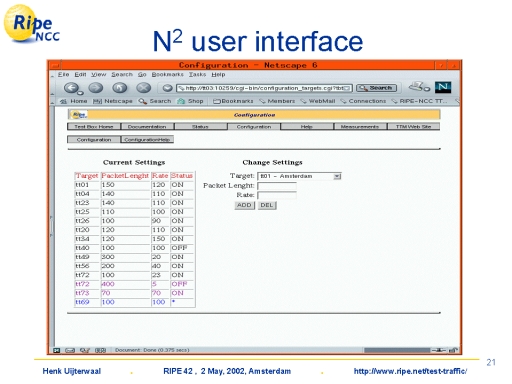Stop loading with the Stop button

coord(144,88)
